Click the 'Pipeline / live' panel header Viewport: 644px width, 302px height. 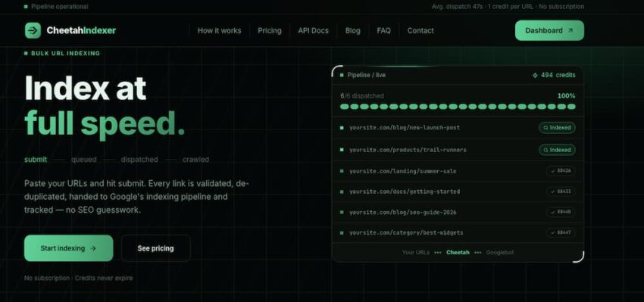click(367, 75)
